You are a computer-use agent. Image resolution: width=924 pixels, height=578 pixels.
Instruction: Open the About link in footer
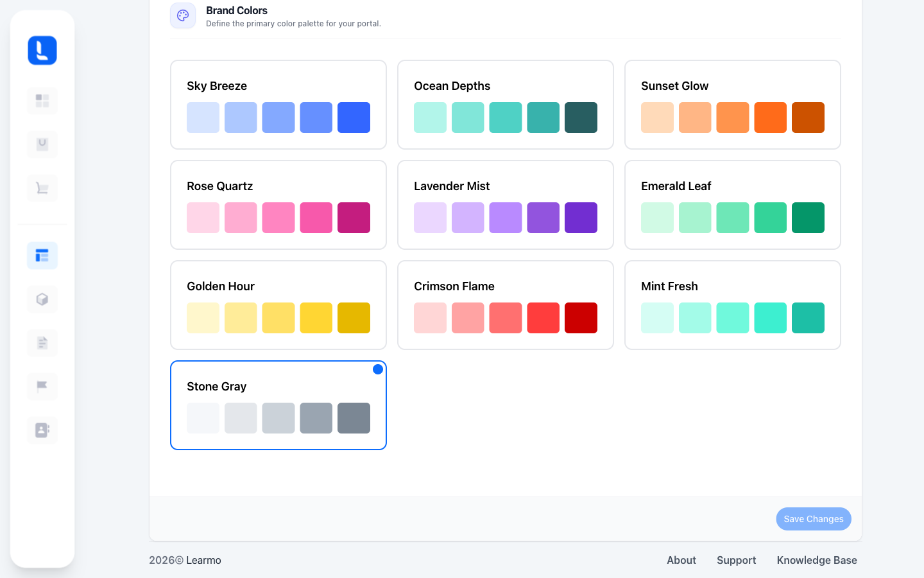(x=681, y=560)
